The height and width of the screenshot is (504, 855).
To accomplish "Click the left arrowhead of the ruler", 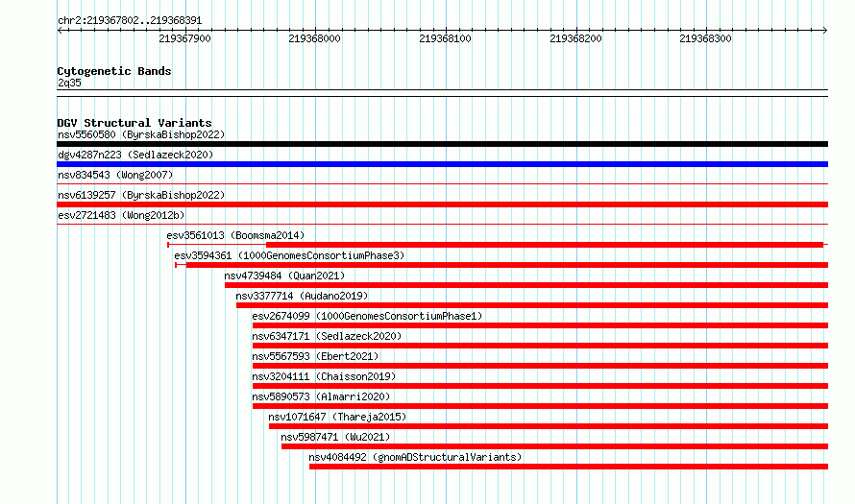I will (x=60, y=31).
